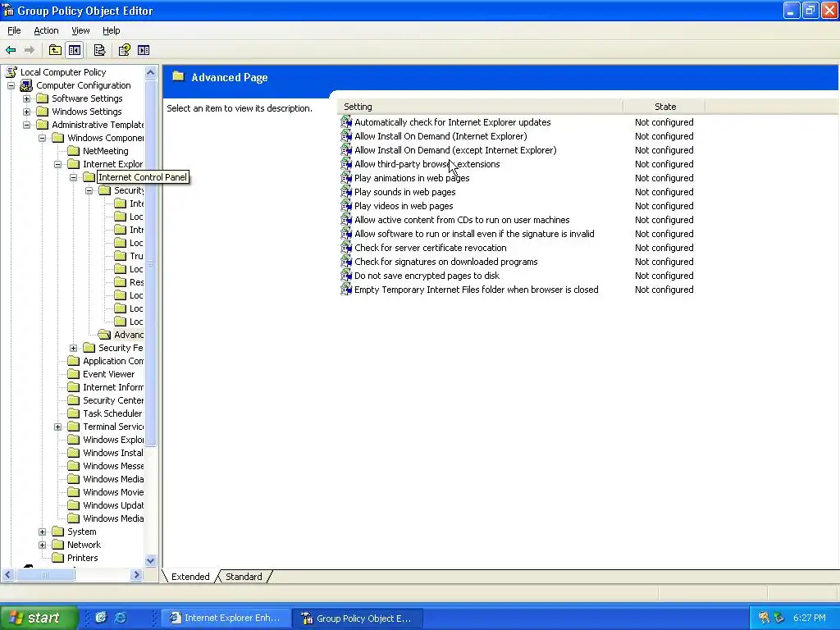
Task: Toggle the Show/Hide Action Pane toolbar icon
Action: click(144, 50)
